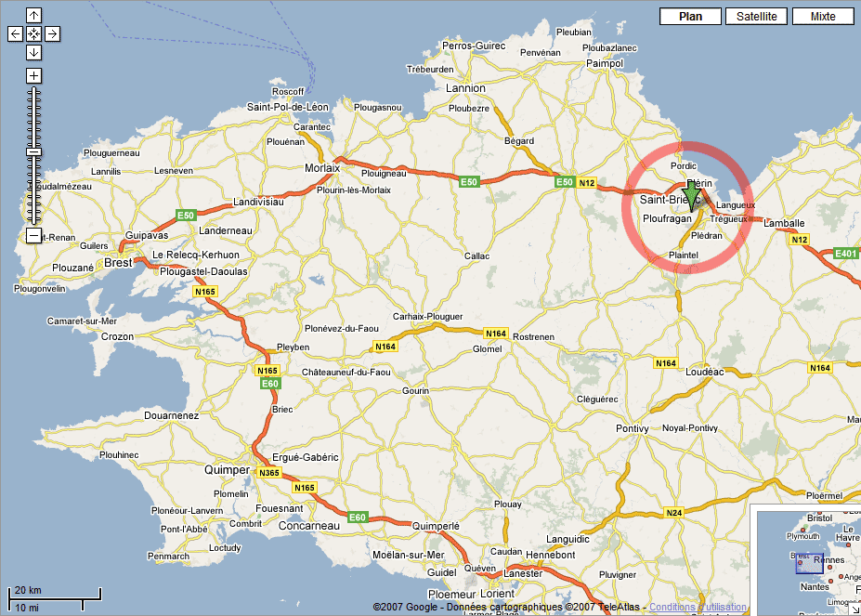Zoom in with the plus button

click(33, 76)
